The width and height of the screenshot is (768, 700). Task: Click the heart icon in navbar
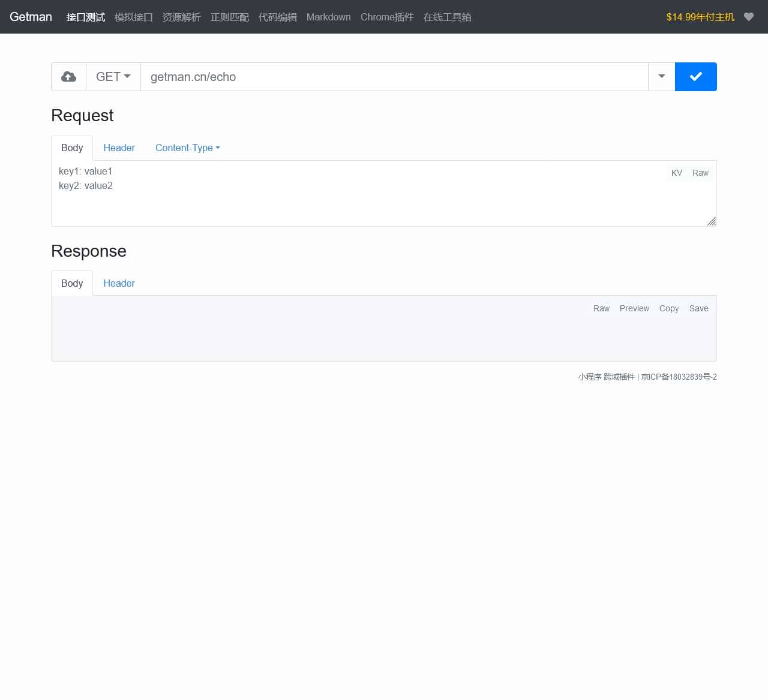748,17
